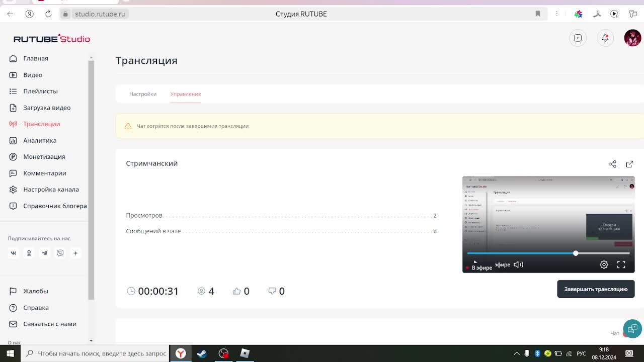Click the Yandex Я button in browser
Screen dimensions: 644x362
[29, 14]
